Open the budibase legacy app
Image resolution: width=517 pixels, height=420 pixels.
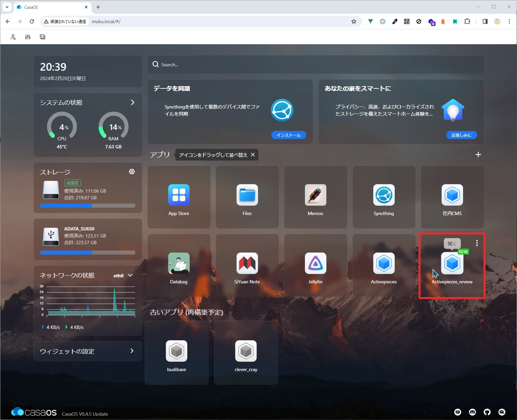point(177,351)
